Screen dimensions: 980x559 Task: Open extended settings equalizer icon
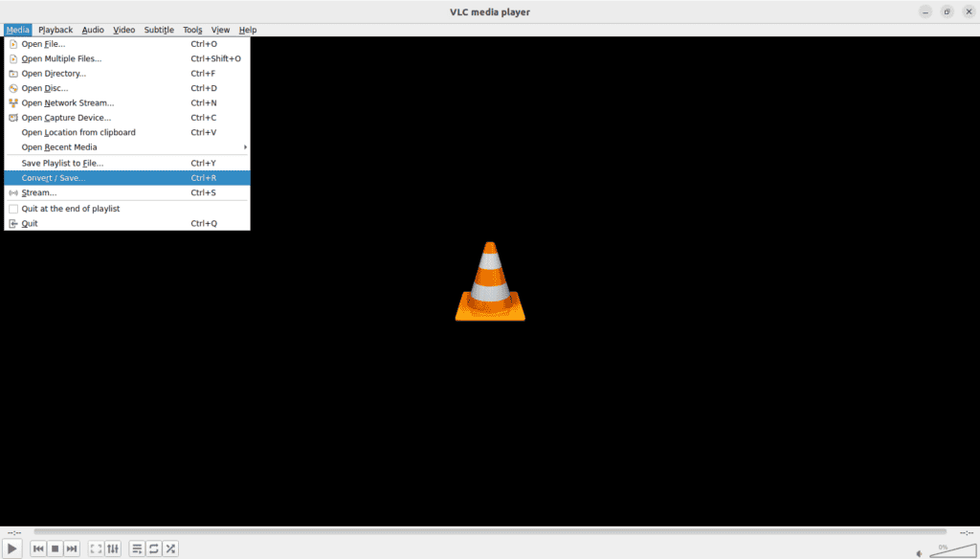tap(113, 548)
